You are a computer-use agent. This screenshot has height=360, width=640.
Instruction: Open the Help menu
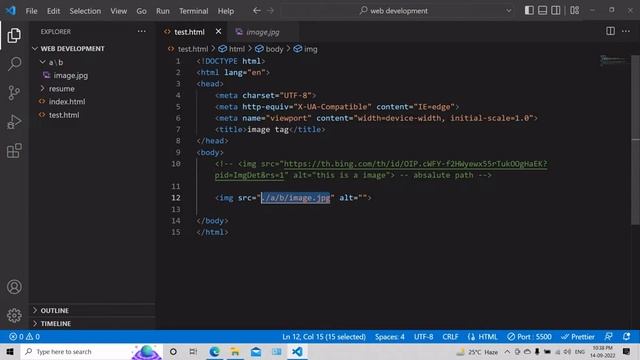point(226,11)
